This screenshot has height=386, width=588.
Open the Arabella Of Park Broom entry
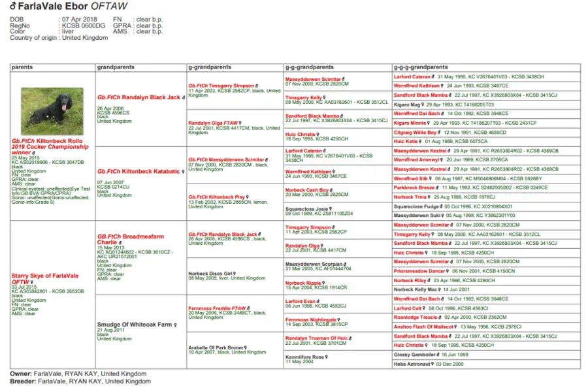(216, 347)
